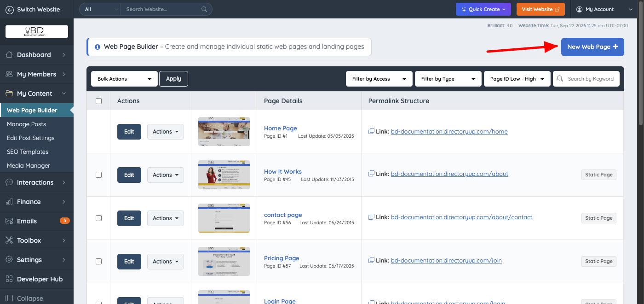Click Edit for the Pricing Page row
This screenshot has width=644, height=304.
(x=129, y=262)
